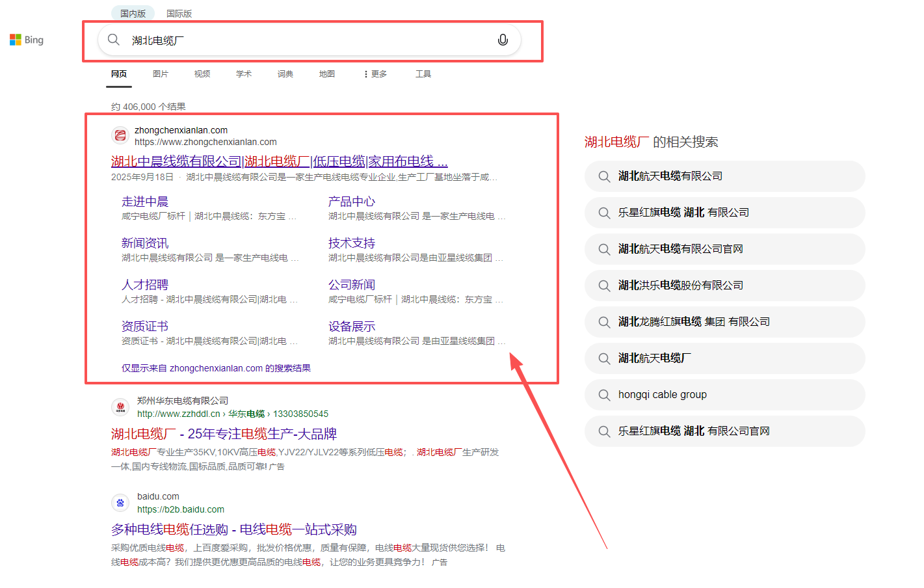This screenshot has width=924, height=588.
Task: Click the 人才招聘 sitelink
Action: (144, 284)
